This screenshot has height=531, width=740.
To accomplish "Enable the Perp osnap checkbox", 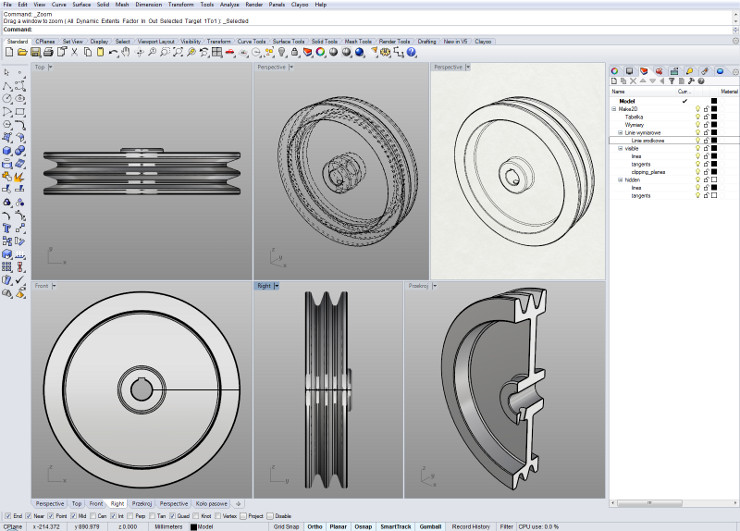I will coord(130,516).
